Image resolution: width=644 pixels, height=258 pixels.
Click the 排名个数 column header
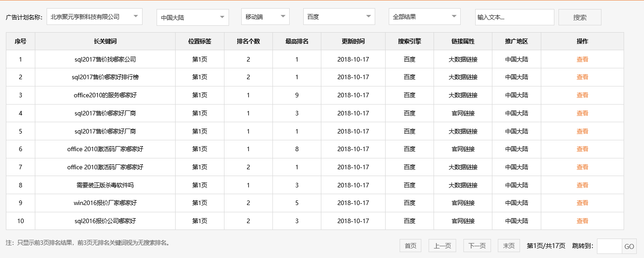click(x=248, y=41)
